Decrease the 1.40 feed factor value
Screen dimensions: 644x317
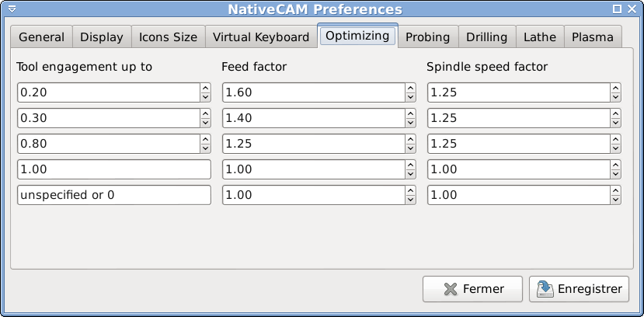(x=410, y=123)
